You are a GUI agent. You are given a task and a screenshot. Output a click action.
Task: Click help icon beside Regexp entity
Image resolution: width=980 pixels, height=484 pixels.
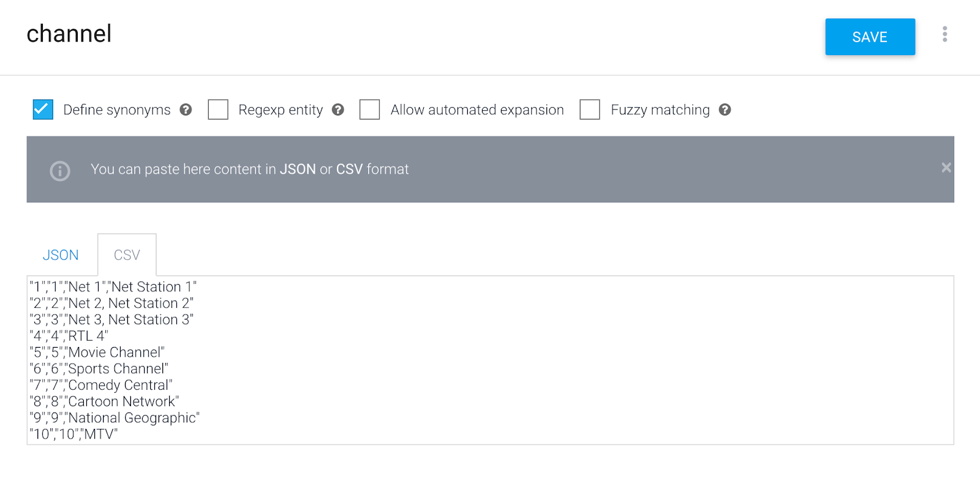(x=337, y=110)
